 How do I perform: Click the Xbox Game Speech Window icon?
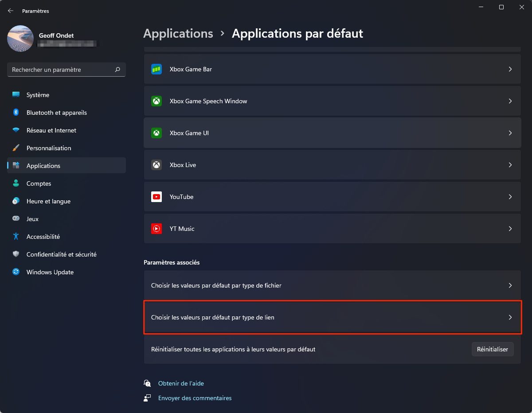(156, 101)
